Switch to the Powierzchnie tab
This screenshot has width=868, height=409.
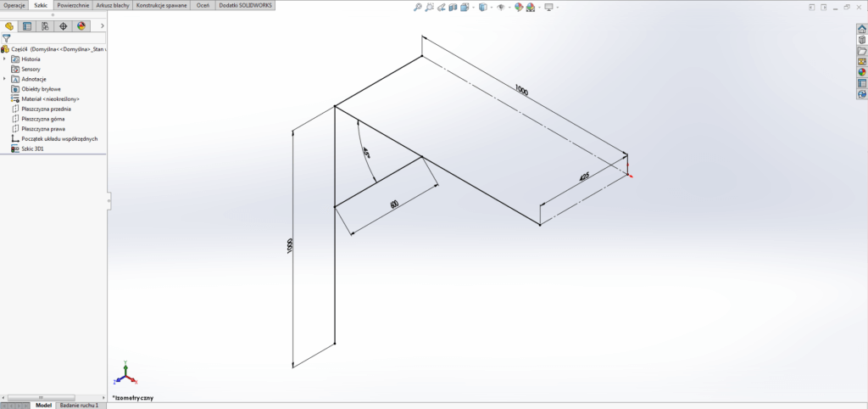point(73,5)
